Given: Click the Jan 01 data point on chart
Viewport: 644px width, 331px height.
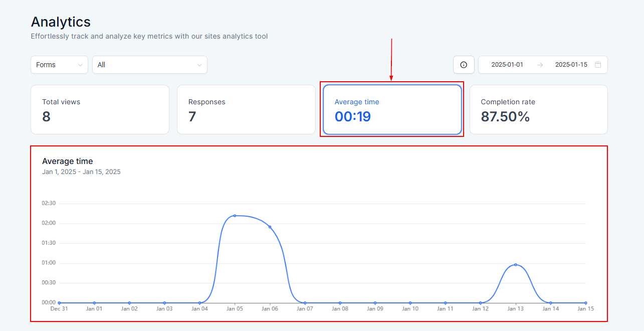Looking at the screenshot, I should (x=94, y=303).
